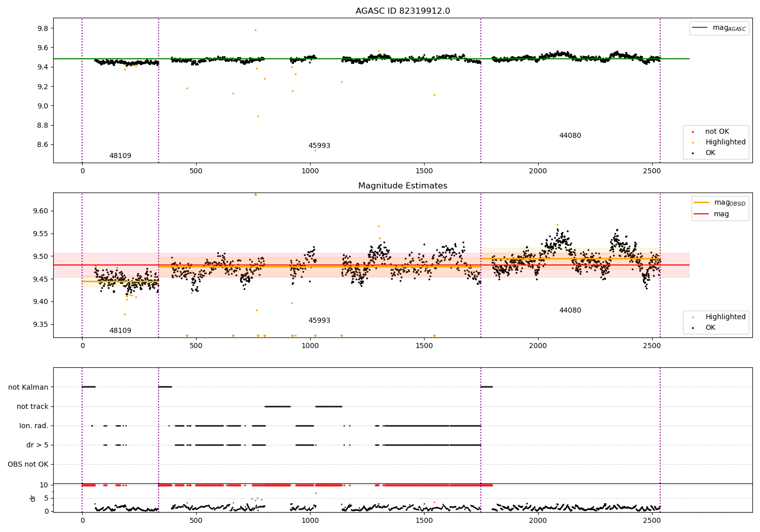Viewport: 760px width, 532px height.
Task: Click the red line sample beside 'mag' legend entry
Action: point(702,214)
